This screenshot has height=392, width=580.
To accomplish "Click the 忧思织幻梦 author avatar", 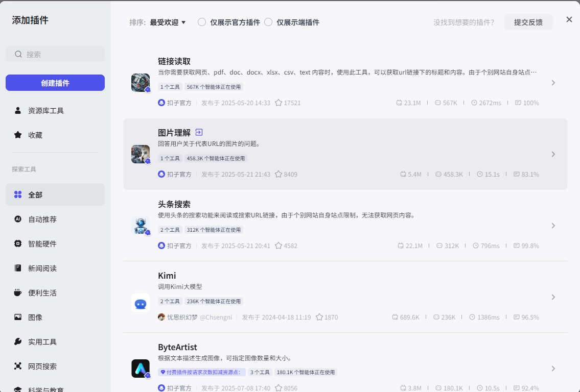I will point(161,317).
